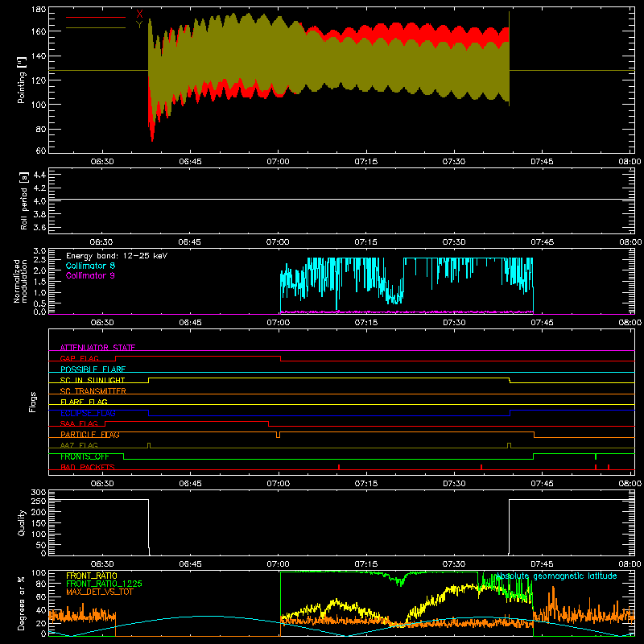Click the MAX_DET_VS_TOT legend entry
Screen dimensions: 644x644
click(100, 592)
